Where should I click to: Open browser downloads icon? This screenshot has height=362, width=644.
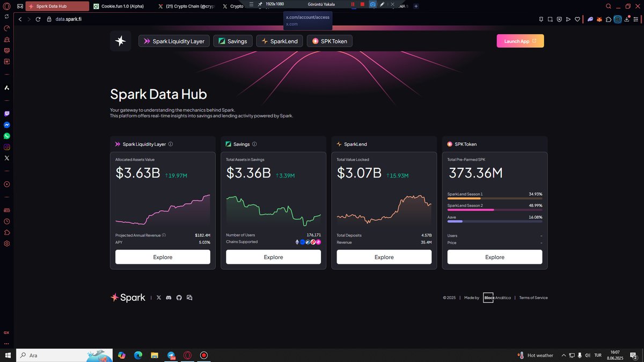point(627,19)
